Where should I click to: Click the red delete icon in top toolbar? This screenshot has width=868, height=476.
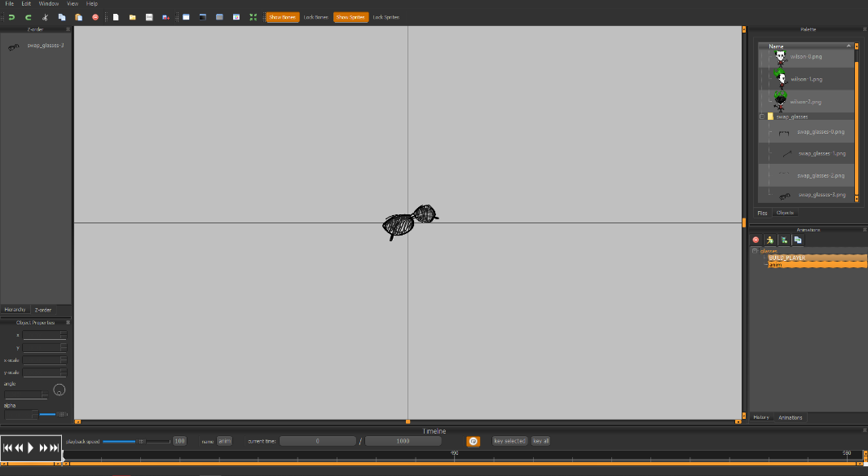(x=95, y=17)
